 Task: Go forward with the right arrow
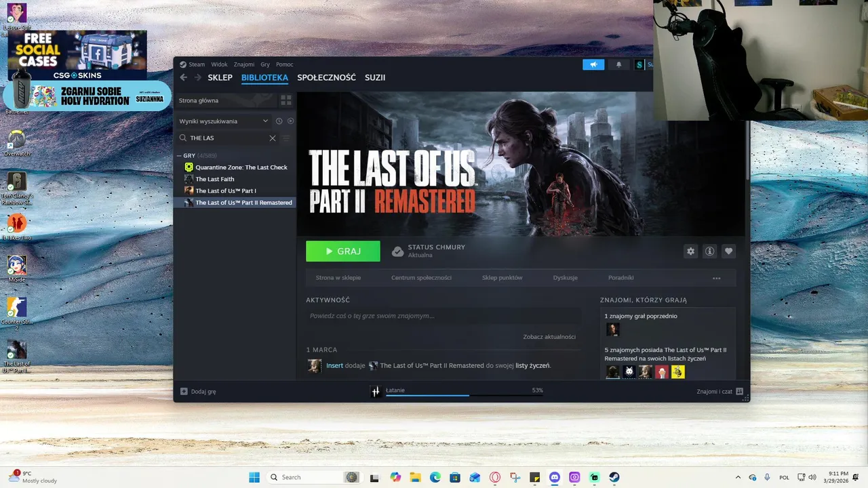tap(198, 77)
